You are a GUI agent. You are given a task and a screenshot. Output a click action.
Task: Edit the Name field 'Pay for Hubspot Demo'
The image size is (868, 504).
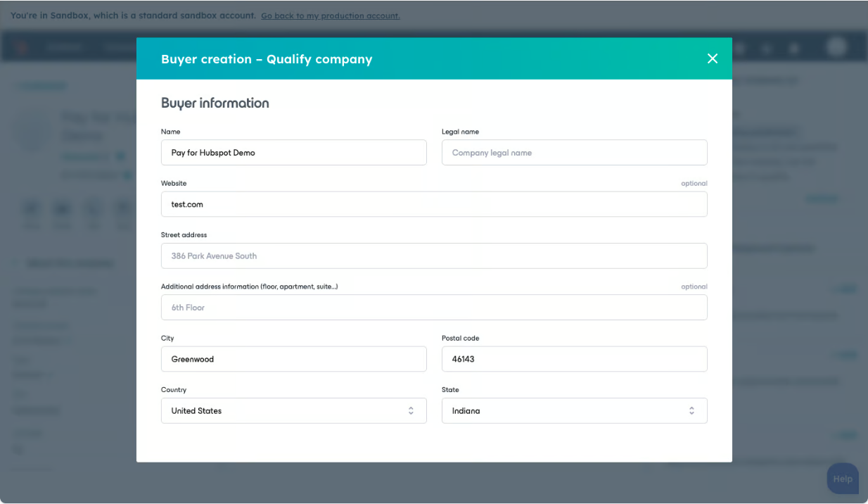(x=294, y=153)
